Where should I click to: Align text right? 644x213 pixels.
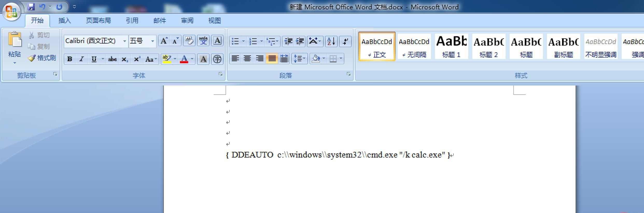point(260,59)
